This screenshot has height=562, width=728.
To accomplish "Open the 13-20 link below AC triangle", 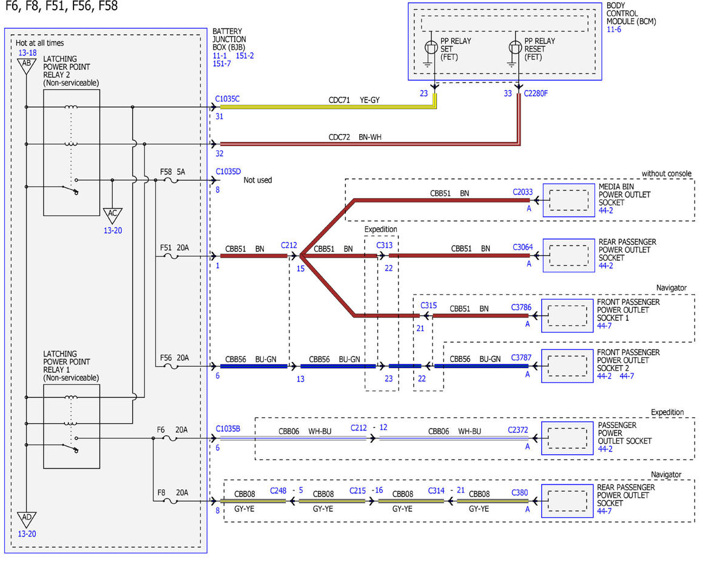I will coord(112,230).
